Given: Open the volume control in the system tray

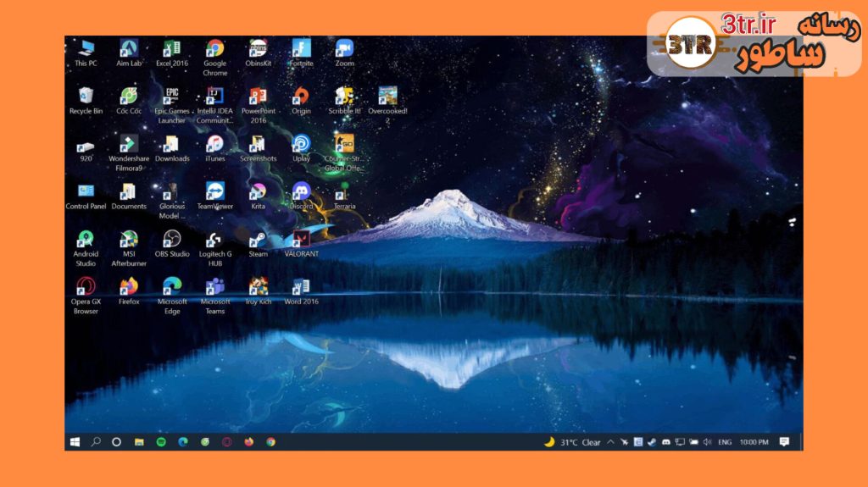Looking at the screenshot, I should 707,442.
